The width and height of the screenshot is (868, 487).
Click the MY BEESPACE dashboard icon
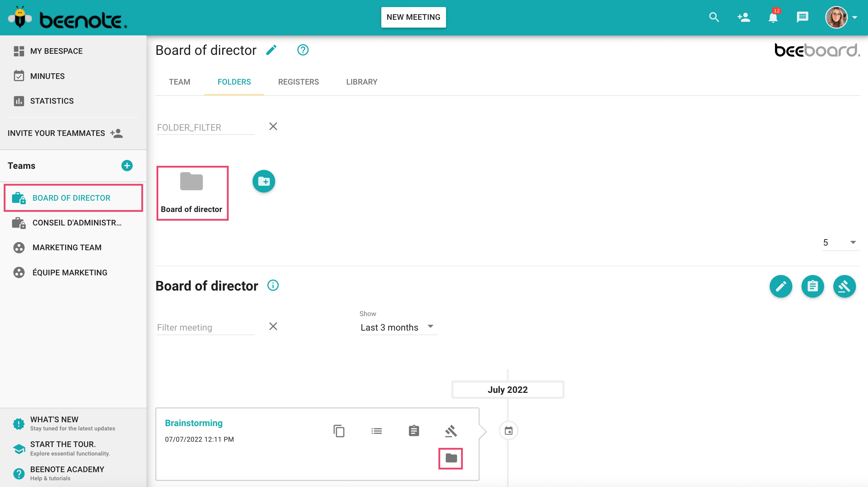19,51
